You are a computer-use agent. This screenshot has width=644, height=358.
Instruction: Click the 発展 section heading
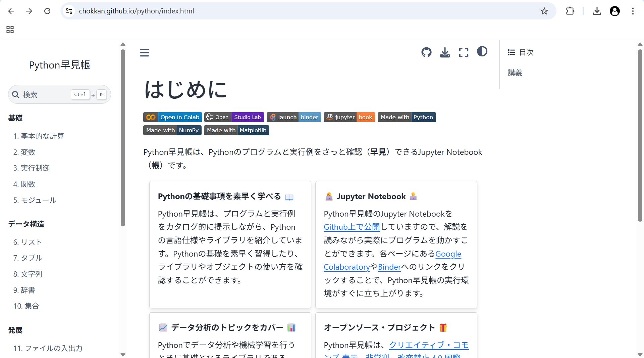[x=15, y=330]
